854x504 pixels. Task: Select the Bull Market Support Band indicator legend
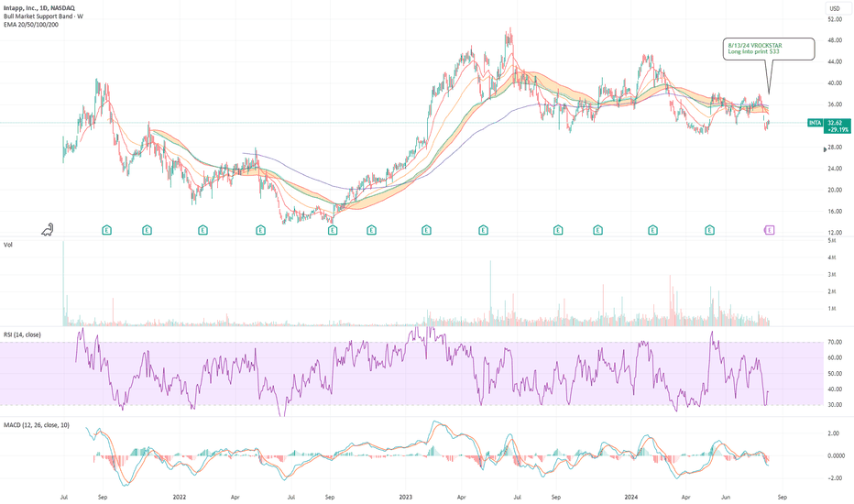pyautogui.click(x=43, y=16)
